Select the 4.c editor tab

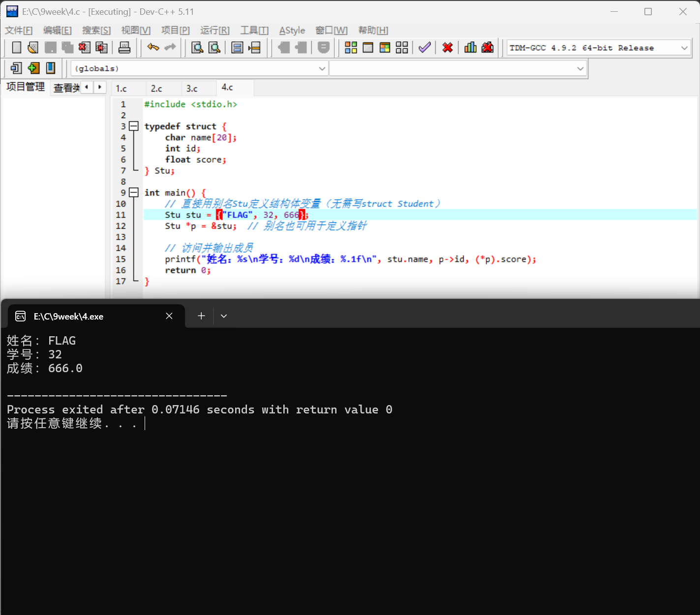click(227, 88)
